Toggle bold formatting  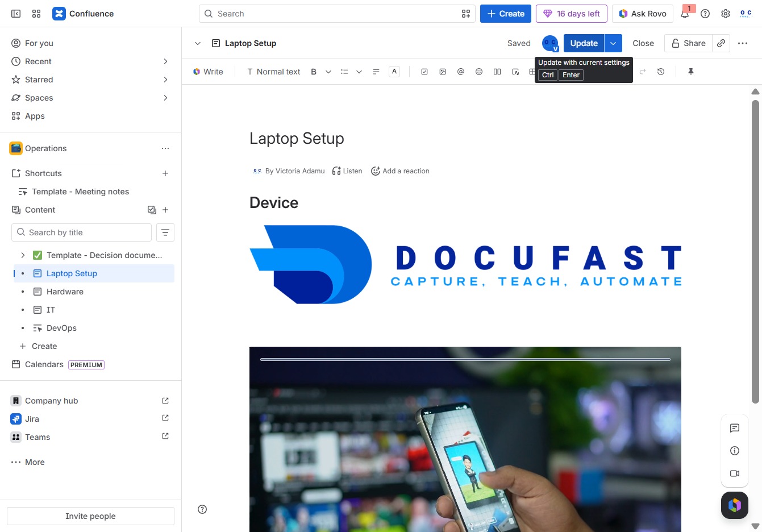pos(314,72)
